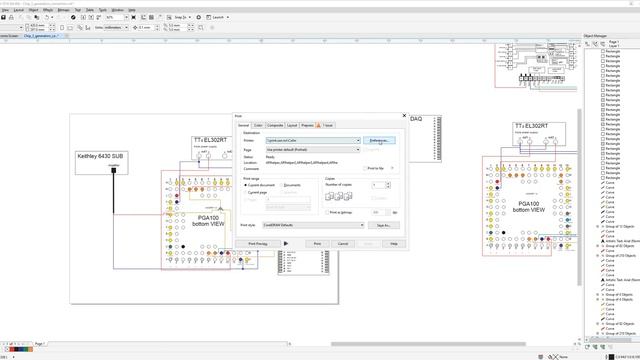Viewport: 640px width, 360px height.
Task: Click the Save As button
Action: click(x=384, y=225)
